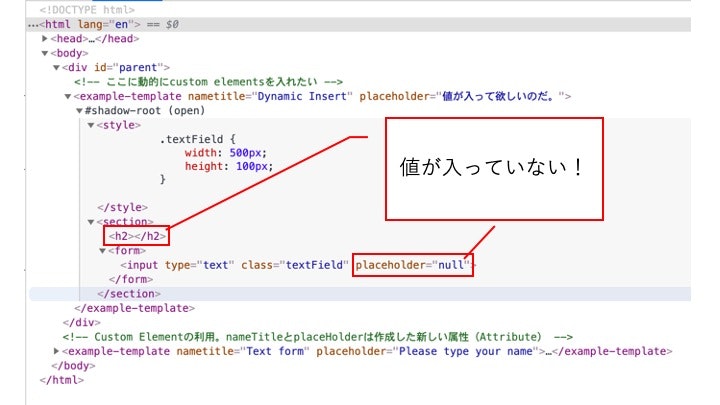The image size is (720, 405).
Task: Click the nametitle "Text form" value
Action: point(275,351)
